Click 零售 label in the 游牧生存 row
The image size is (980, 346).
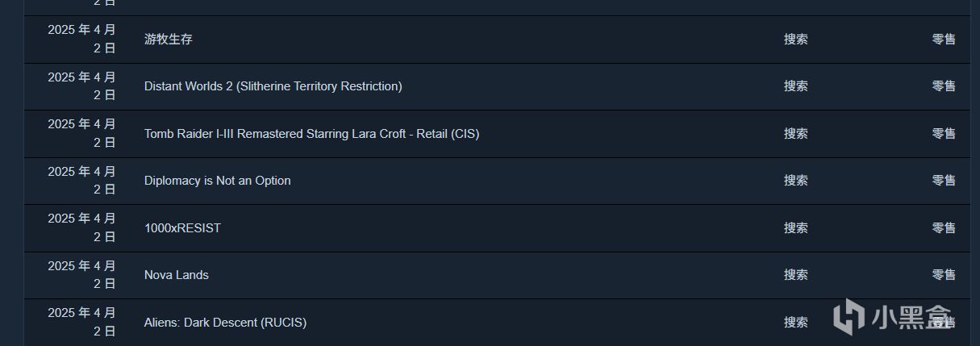944,39
